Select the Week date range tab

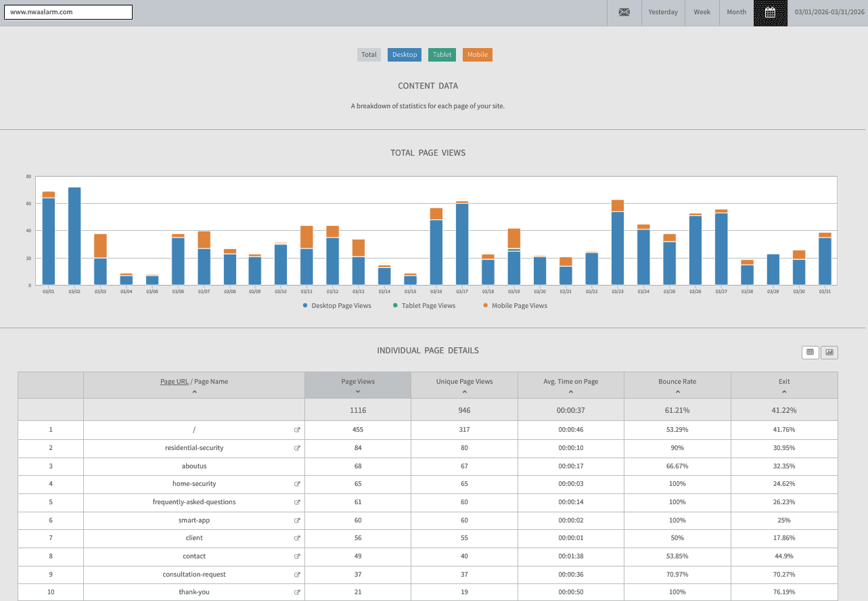click(x=702, y=12)
